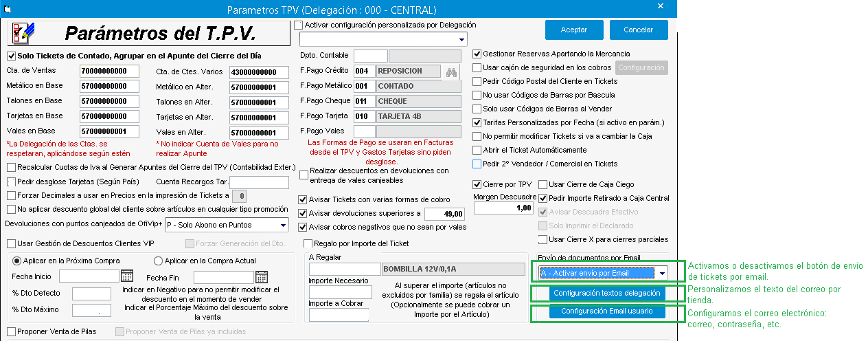The width and height of the screenshot is (868, 341).
Task: Select Aplicar en la Compra Actual radio
Action: [158, 261]
